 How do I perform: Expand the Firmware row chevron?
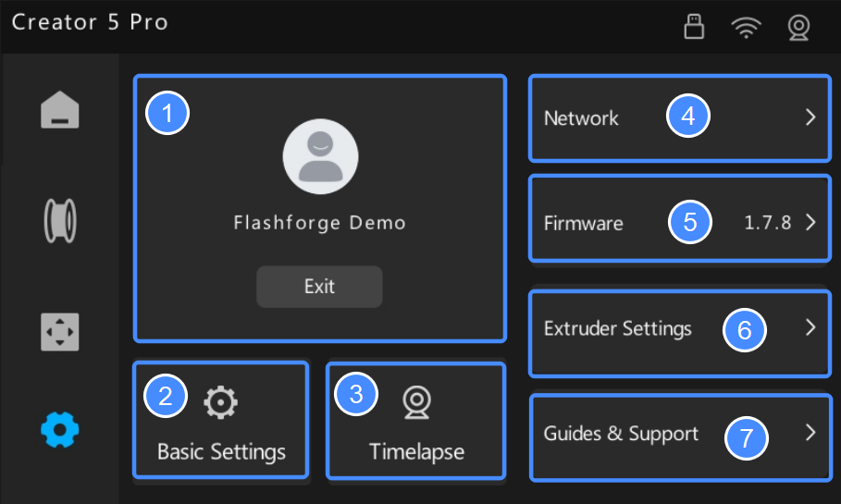pos(810,222)
